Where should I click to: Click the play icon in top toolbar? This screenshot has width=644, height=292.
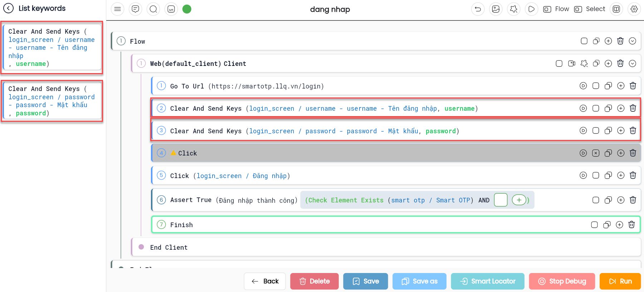[532, 9]
